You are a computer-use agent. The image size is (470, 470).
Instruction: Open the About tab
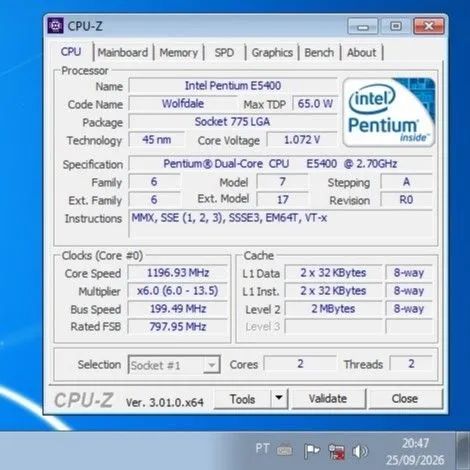point(361,52)
